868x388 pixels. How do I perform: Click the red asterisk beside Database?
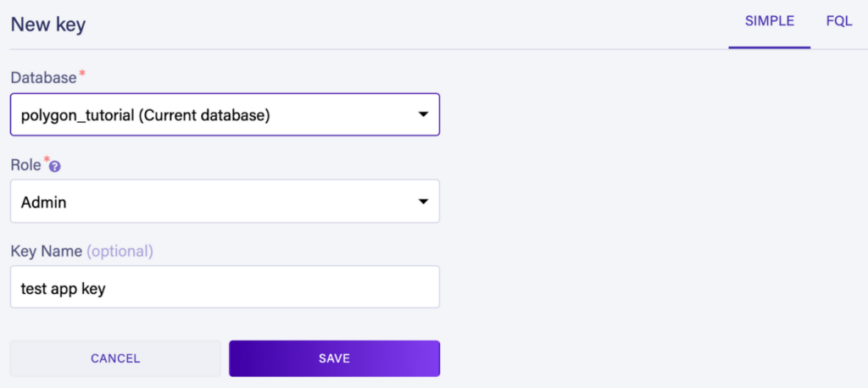click(82, 75)
